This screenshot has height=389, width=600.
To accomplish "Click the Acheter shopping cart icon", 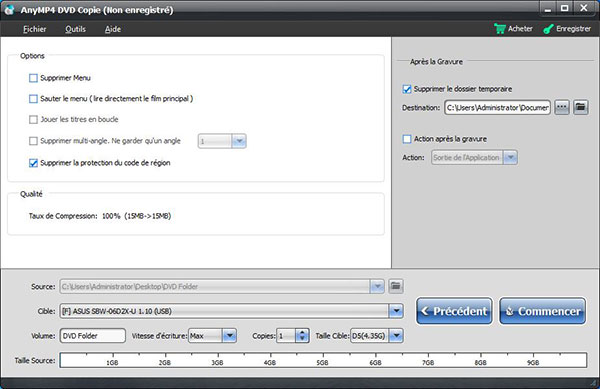I will tap(500, 29).
